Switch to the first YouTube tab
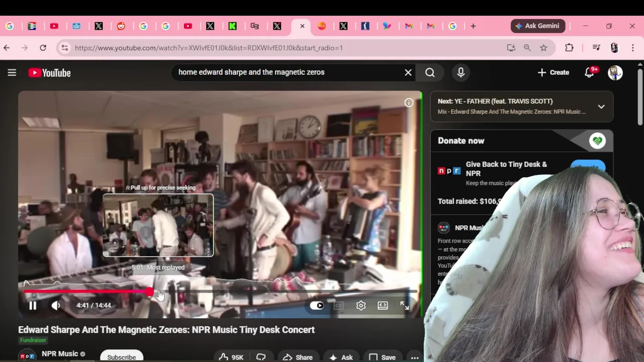The width and height of the screenshot is (644, 362). pos(54,26)
